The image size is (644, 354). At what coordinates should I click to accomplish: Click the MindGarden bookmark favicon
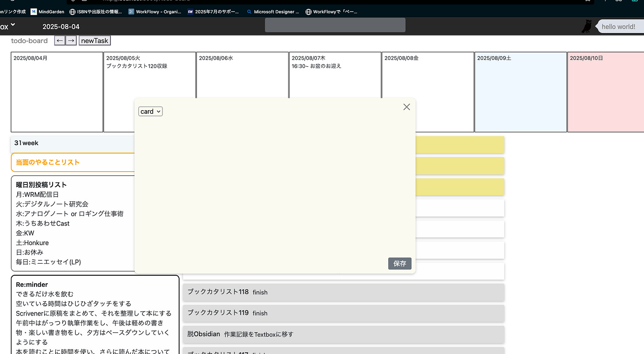click(34, 12)
